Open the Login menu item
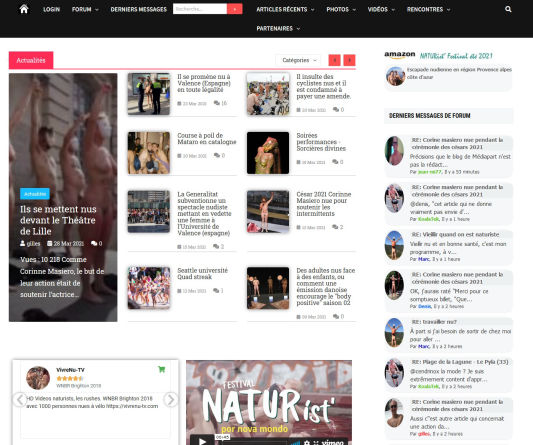The height and width of the screenshot is (445, 533). [51, 9]
